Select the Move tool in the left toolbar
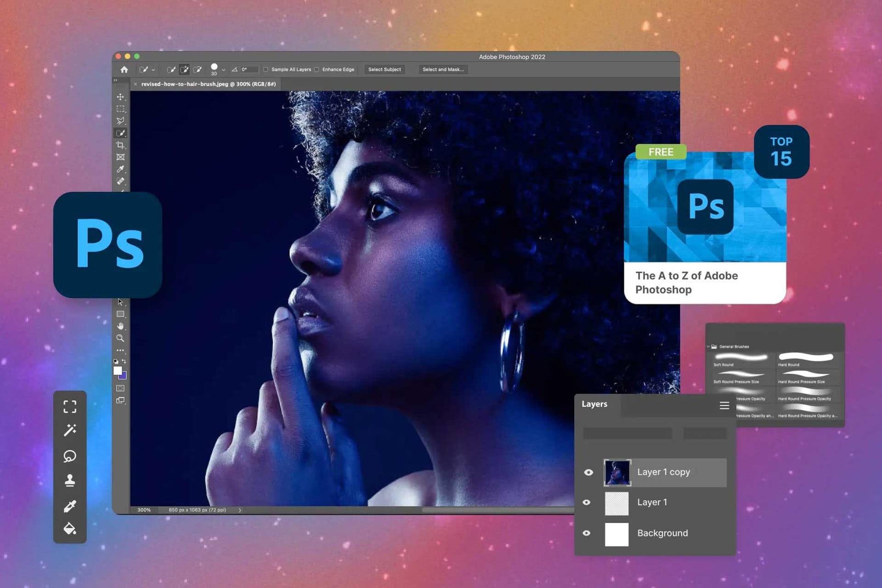The image size is (882, 588). pos(120,97)
